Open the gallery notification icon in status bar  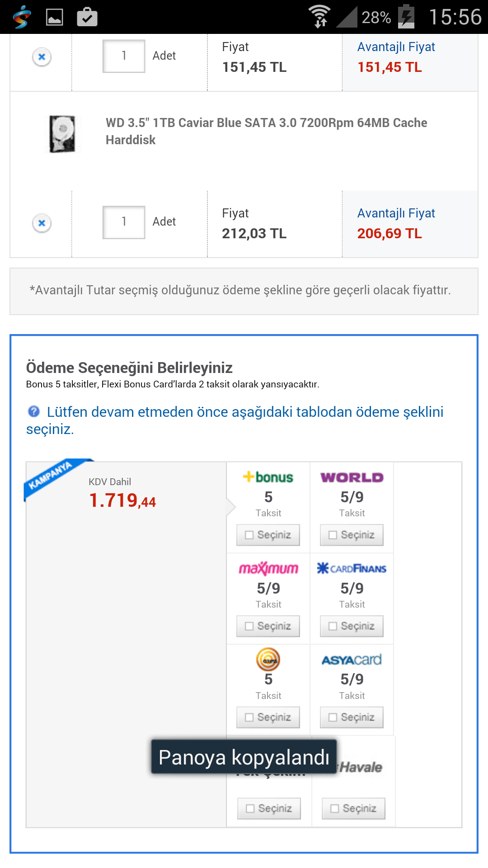pyautogui.click(x=55, y=17)
